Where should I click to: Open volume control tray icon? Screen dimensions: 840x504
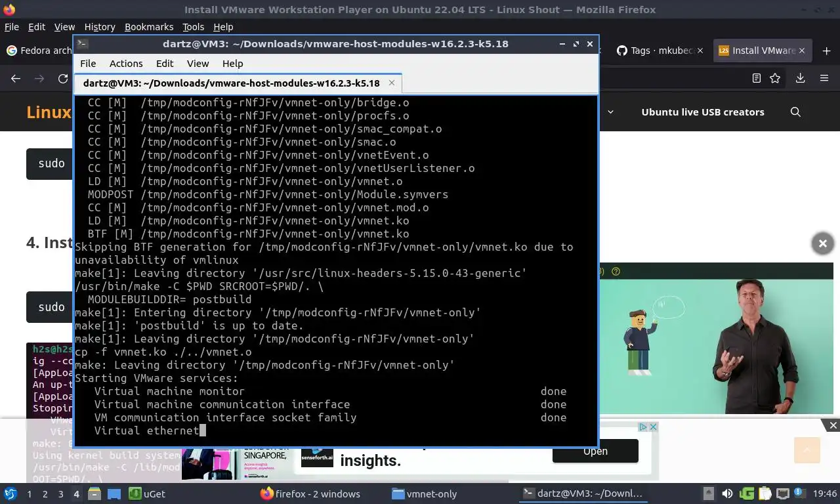click(x=727, y=493)
